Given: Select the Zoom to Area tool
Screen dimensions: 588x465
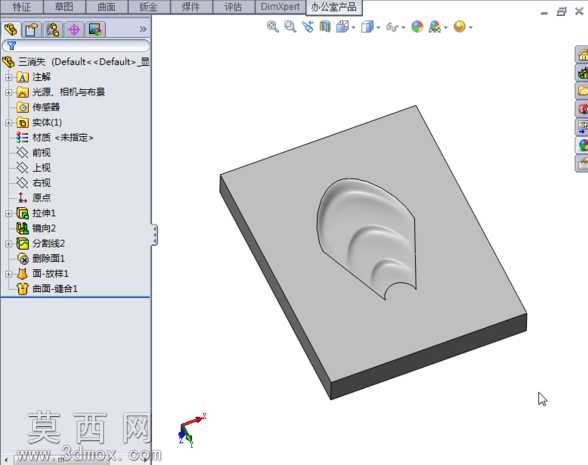Looking at the screenshot, I should (x=290, y=27).
